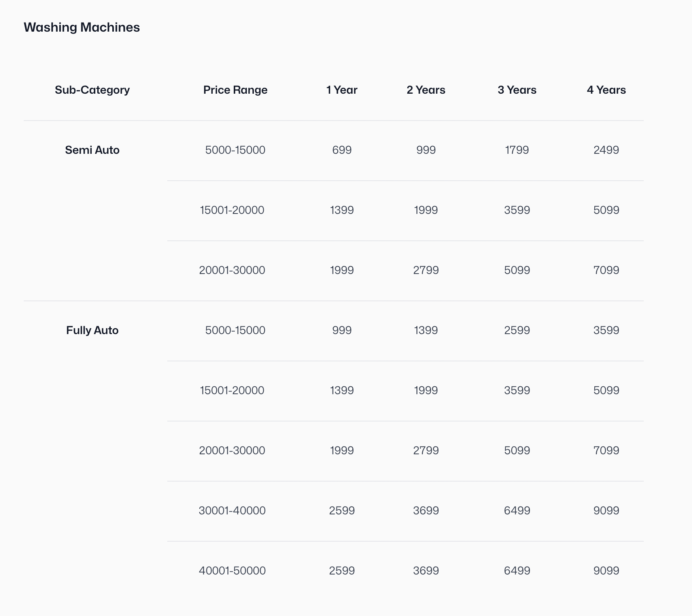
Task: Click the 9099 four-year price for 30001-40000
Action: point(607,510)
